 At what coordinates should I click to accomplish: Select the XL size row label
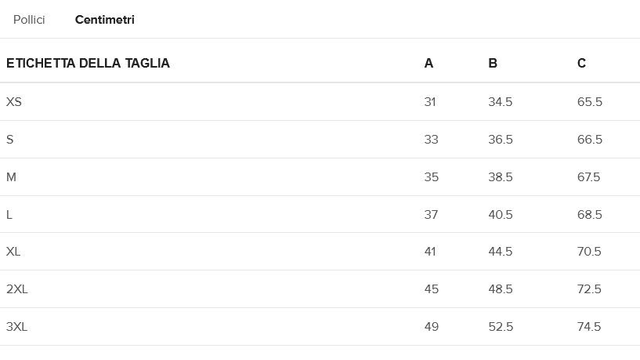(x=13, y=251)
